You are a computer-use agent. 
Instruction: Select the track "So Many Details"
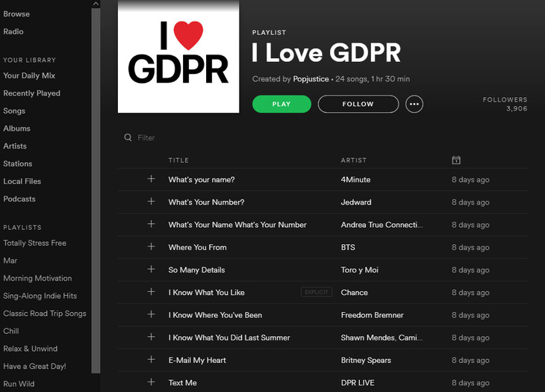pos(197,270)
